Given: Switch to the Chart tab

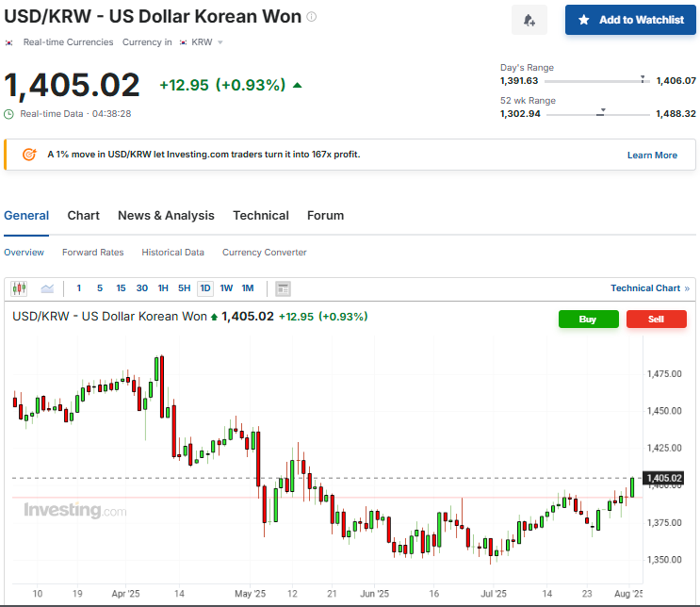Looking at the screenshot, I should (84, 216).
